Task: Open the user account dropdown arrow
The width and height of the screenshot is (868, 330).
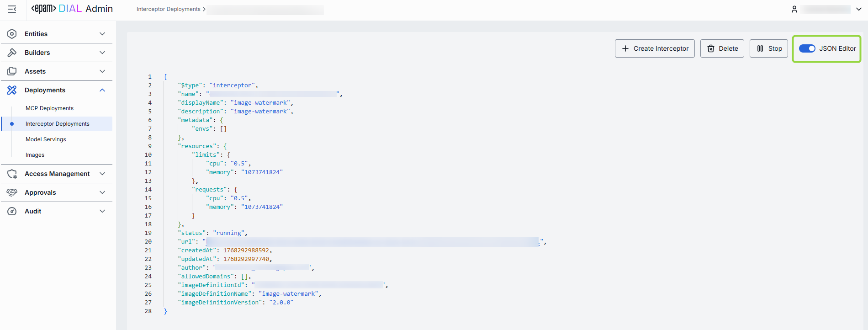Action: [x=858, y=9]
